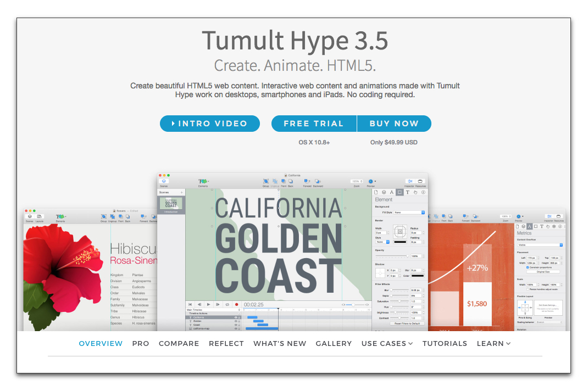The height and width of the screenshot is (391, 588).
Task: Open Typography inspector tab in California window
Action: (407, 192)
